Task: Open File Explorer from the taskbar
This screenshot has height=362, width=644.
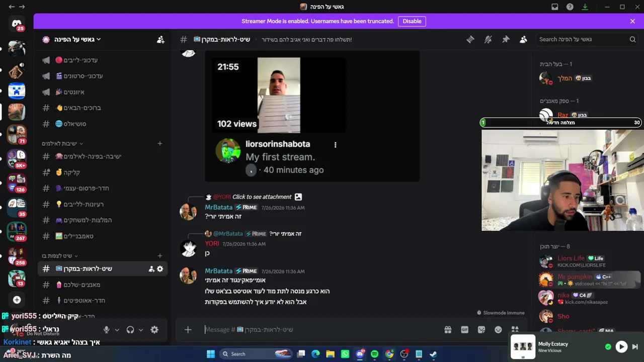Action: point(330,354)
